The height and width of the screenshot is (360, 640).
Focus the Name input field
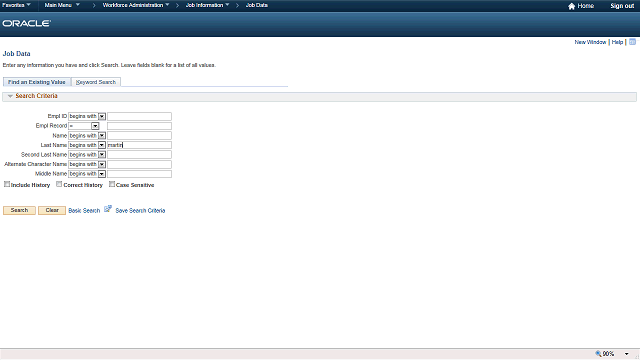click(x=139, y=136)
